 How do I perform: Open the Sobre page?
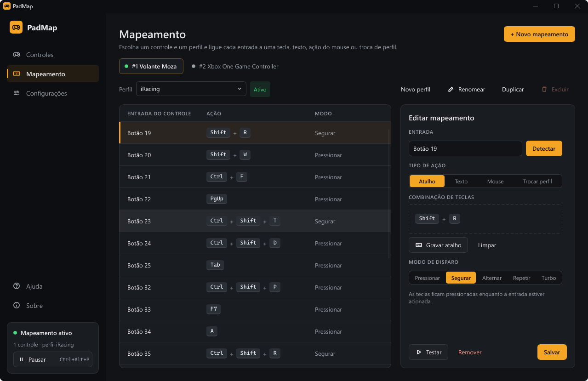tap(53, 306)
